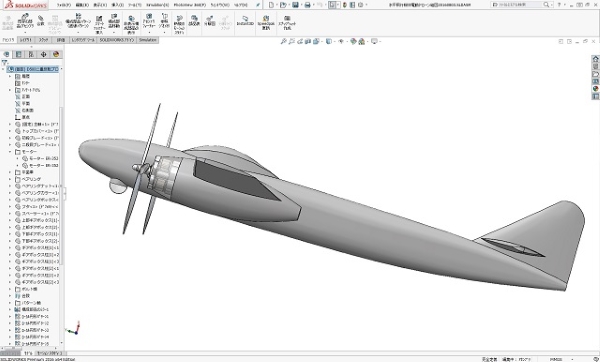Select Zoom to Fit in the view toolbar
Screen dimensions: 600x362
point(284,41)
